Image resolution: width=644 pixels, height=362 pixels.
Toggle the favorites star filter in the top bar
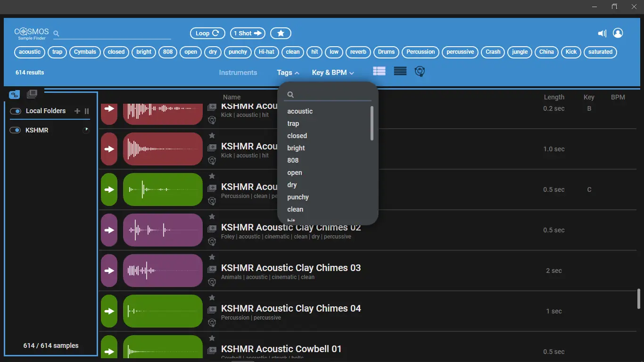281,33
